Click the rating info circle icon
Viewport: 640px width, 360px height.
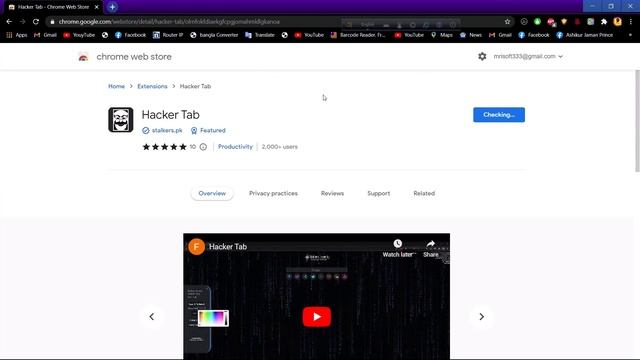click(x=203, y=147)
